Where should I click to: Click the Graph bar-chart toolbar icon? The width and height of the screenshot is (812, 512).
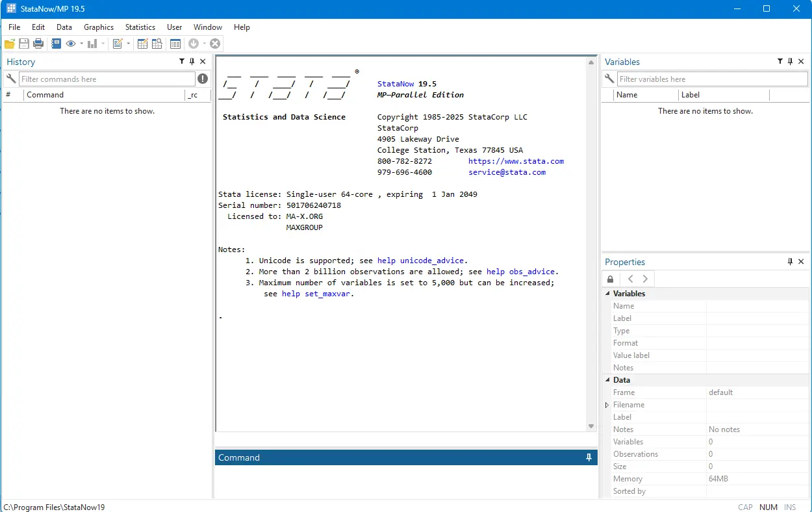(x=92, y=44)
